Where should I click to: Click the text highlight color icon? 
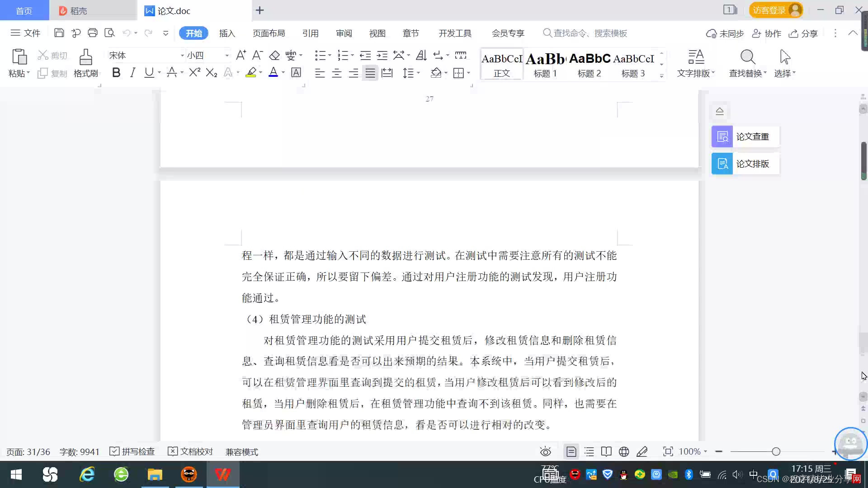[251, 73]
